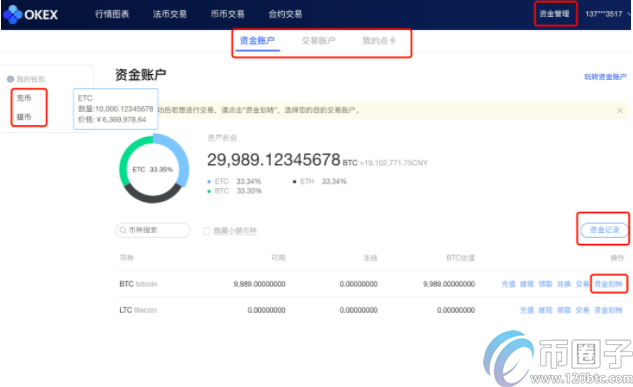Viewport: 633px width, 387px height.
Task: Click the 资金账户 page heading
Action: pyautogui.click(x=140, y=75)
